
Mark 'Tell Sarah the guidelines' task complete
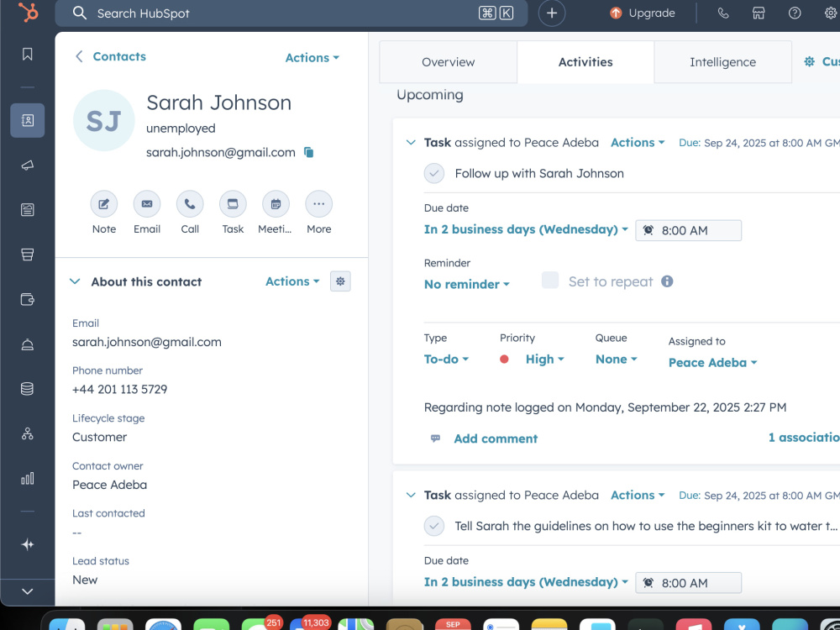tap(434, 526)
